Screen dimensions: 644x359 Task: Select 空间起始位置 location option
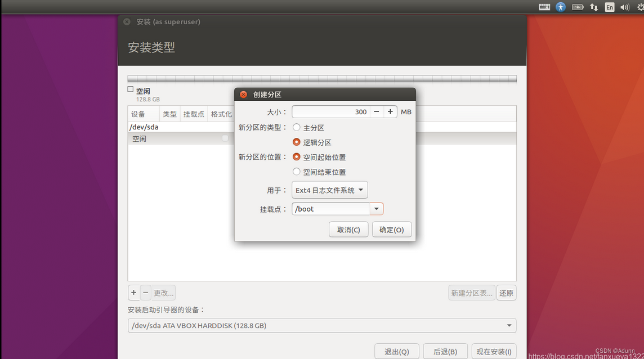[x=297, y=157]
